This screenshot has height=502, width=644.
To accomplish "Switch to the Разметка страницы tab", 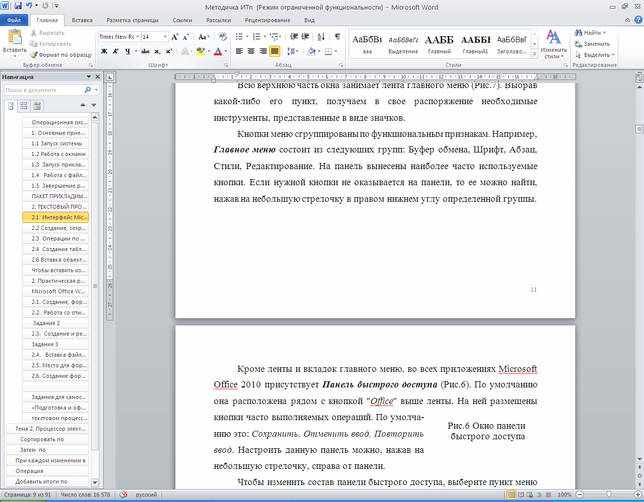I will [x=132, y=20].
